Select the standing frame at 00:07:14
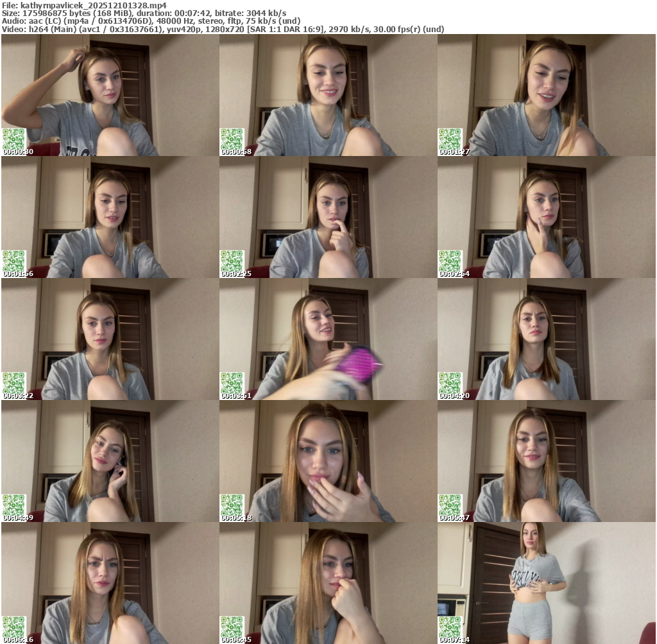Screen dimensions: 657x644 click(x=547, y=583)
